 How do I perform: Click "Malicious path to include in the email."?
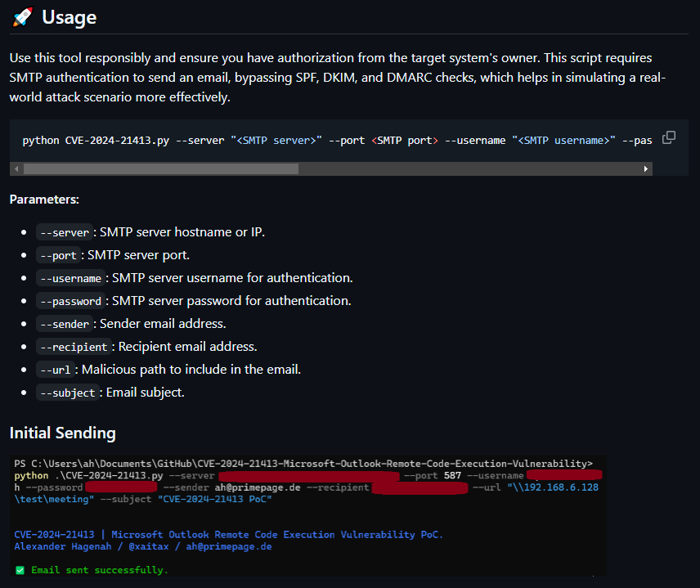pos(191,370)
